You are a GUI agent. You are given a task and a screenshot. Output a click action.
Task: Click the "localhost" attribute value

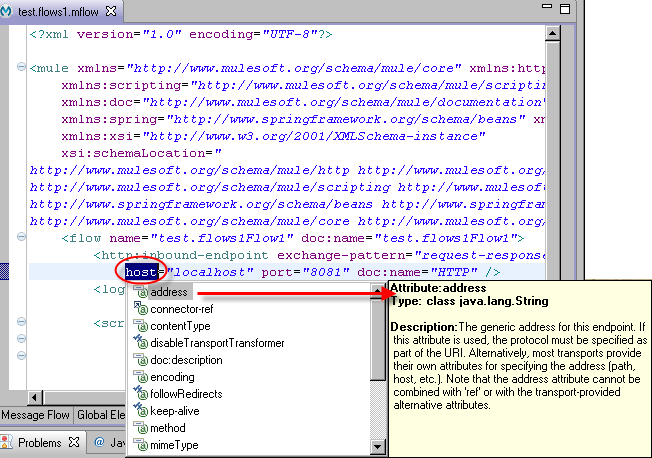point(210,272)
